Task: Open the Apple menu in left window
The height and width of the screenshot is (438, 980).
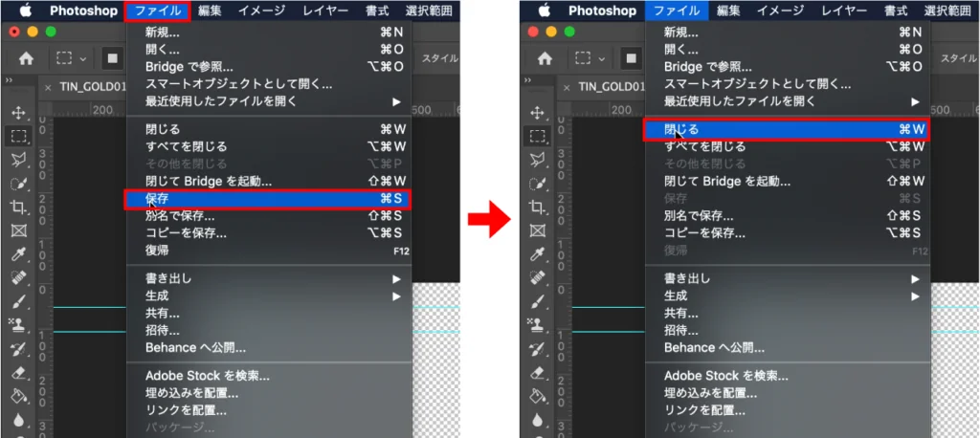Action: click(26, 10)
